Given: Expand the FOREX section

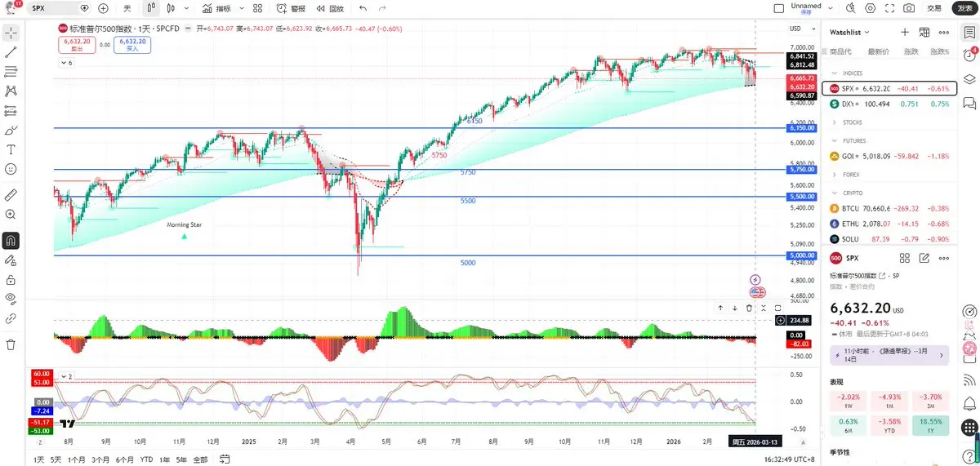Looking at the screenshot, I should 834,175.
